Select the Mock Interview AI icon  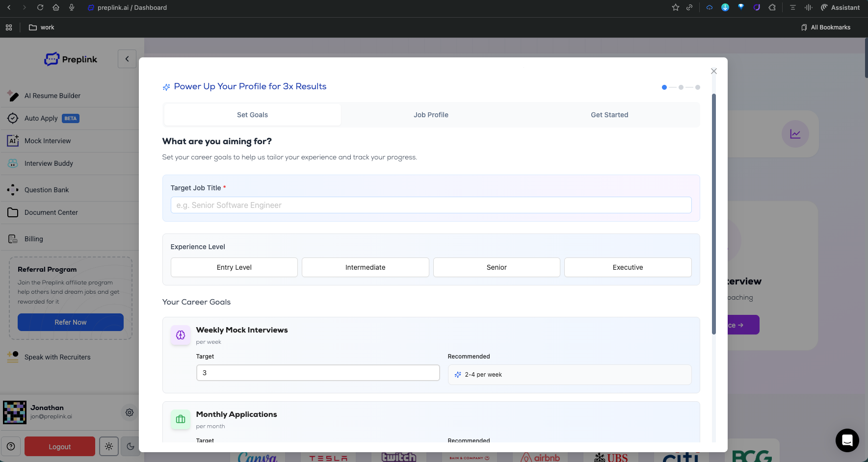click(x=13, y=141)
